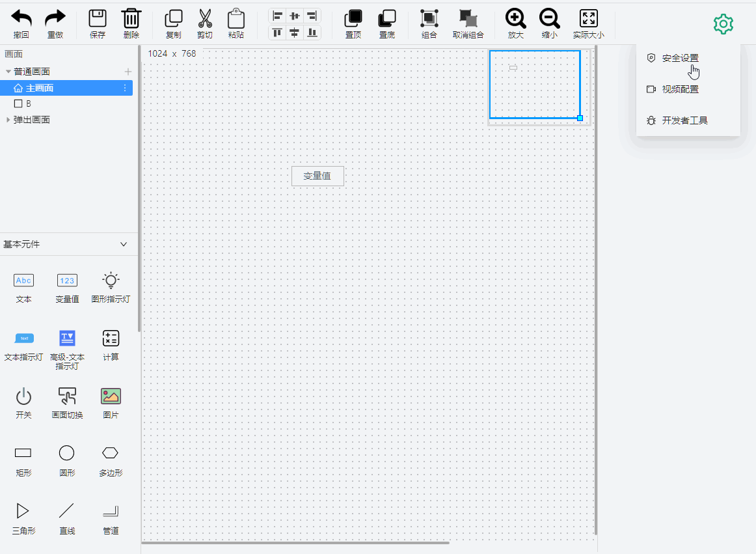Zoom in using the 放大 magnifier

click(x=515, y=19)
